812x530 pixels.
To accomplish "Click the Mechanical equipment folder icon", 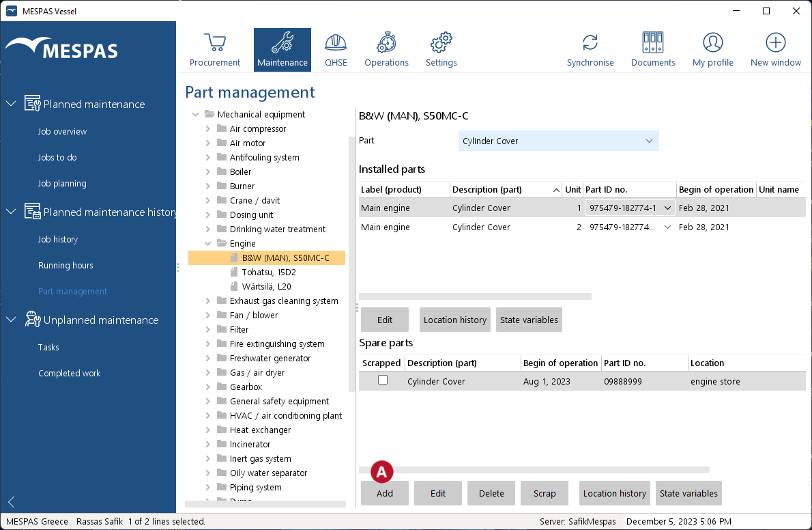I will point(209,114).
